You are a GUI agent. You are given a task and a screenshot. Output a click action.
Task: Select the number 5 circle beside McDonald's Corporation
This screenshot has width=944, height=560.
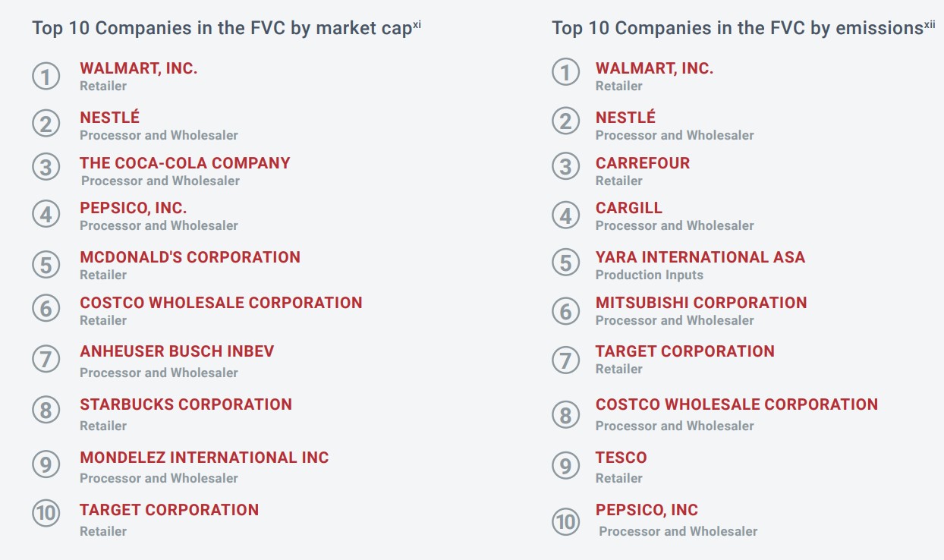46,264
